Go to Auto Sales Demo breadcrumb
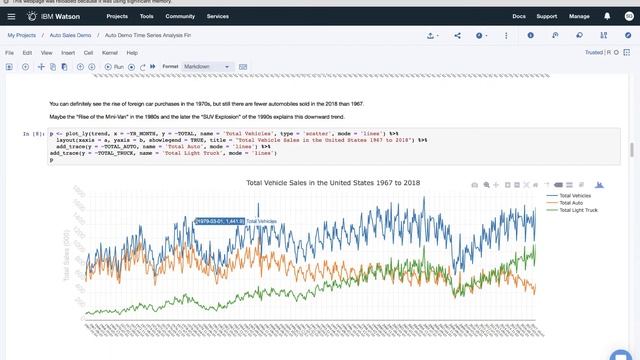Viewport: 640px width, 360px height. 70,36
